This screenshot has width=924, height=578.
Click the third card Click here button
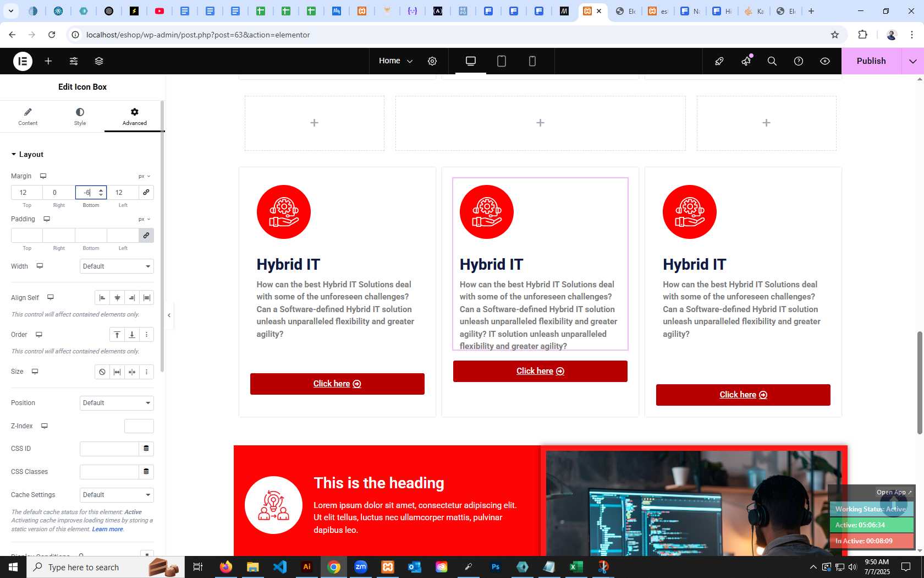tap(743, 395)
